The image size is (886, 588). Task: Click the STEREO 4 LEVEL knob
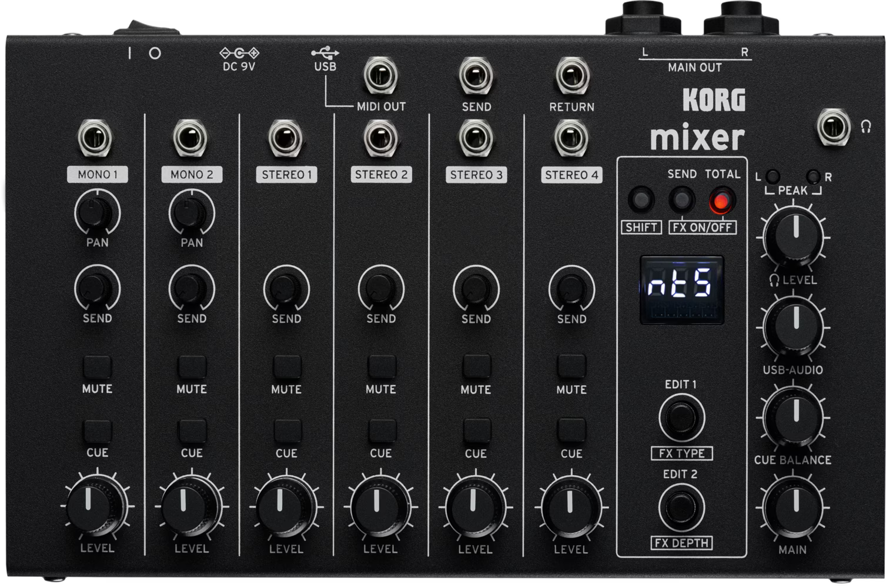tap(570, 506)
